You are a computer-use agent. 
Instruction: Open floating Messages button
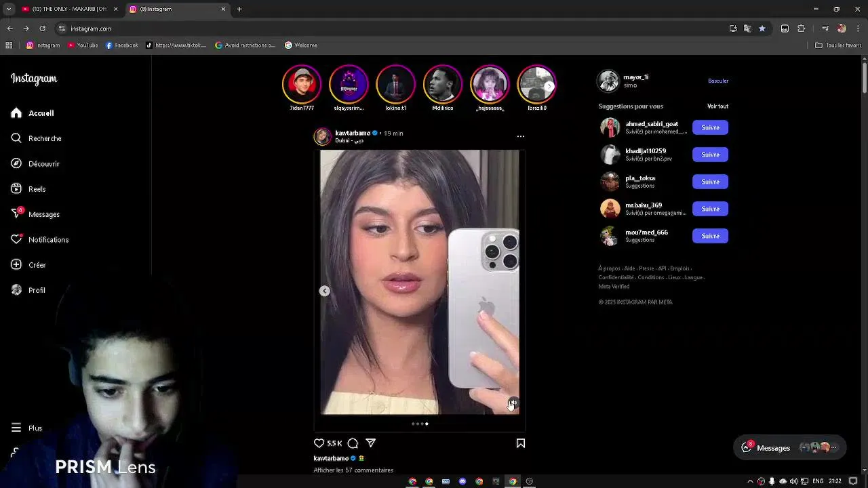coord(790,447)
